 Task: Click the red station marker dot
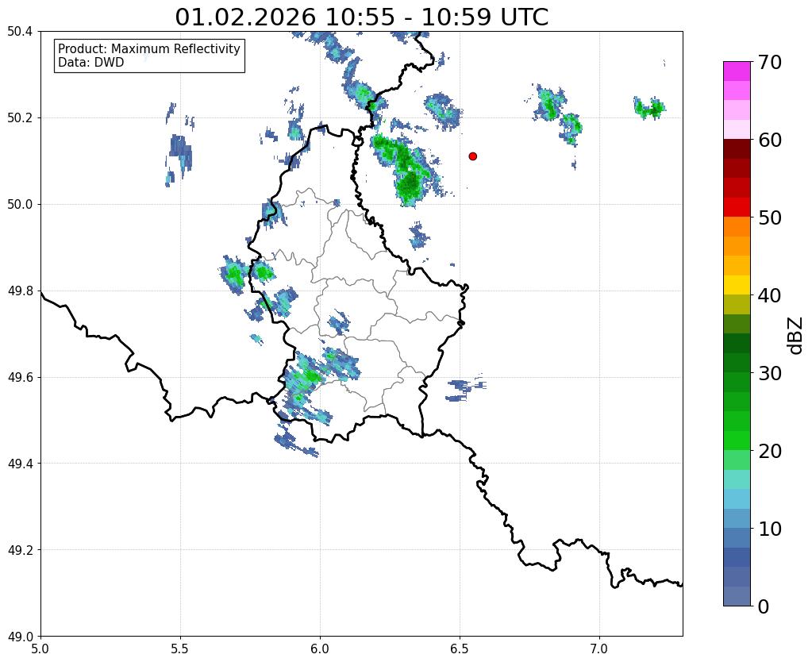coord(473,156)
